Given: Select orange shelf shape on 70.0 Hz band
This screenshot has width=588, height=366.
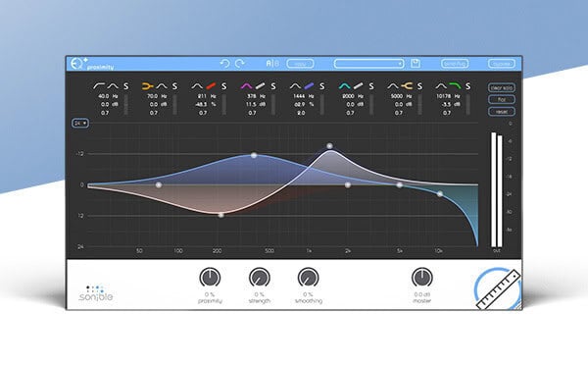Looking at the screenshot, I should click(x=147, y=86).
